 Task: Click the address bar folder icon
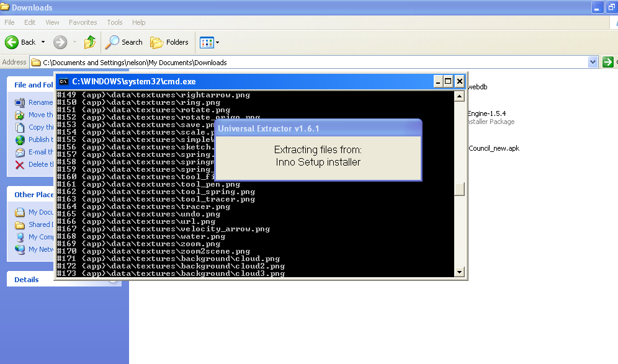click(36, 62)
